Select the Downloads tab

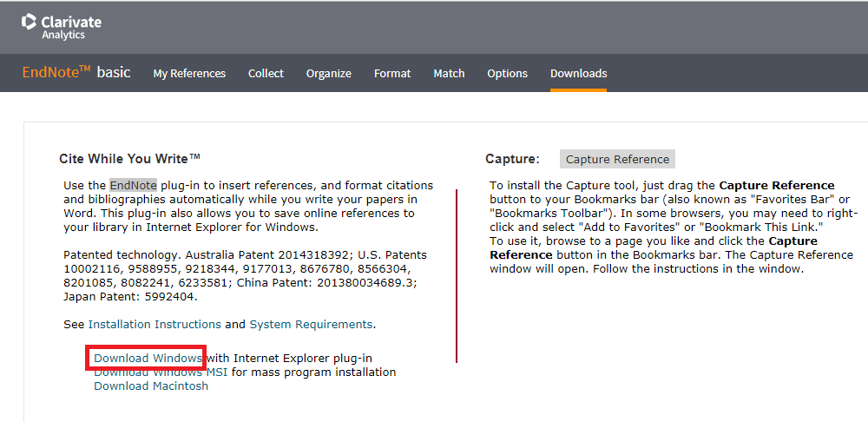(578, 73)
